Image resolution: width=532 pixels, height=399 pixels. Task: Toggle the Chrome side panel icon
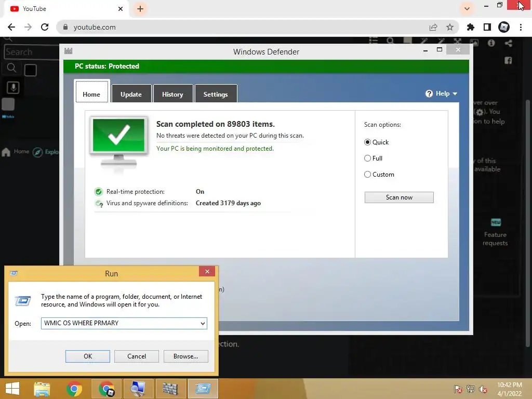point(487,27)
